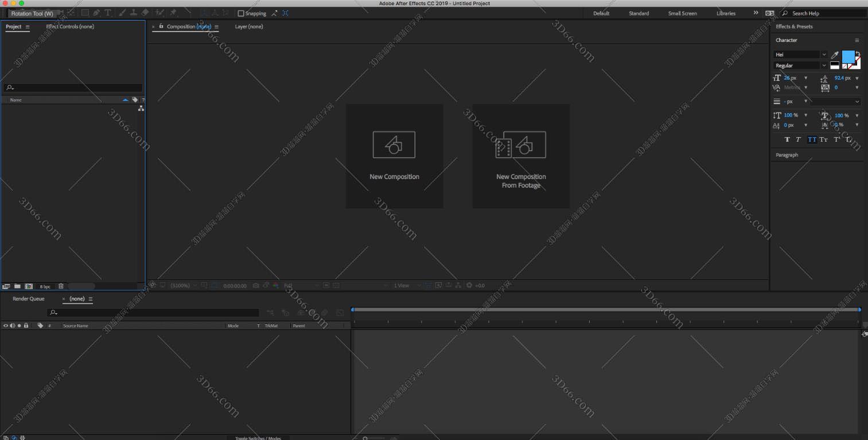
Task: Click New Composition From Footage tile
Action: (521, 155)
